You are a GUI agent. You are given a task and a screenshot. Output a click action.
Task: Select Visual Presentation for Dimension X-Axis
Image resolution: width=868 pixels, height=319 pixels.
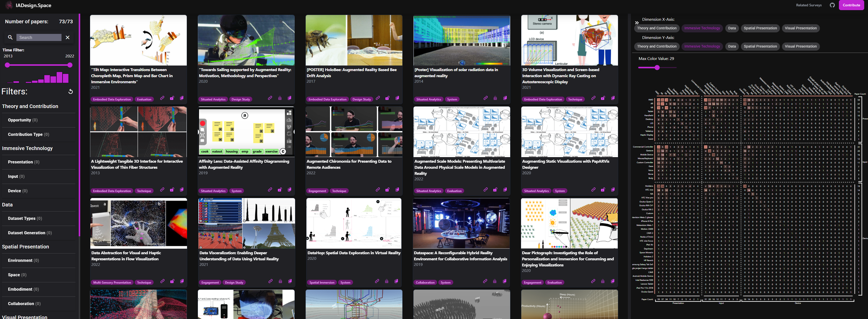pos(800,28)
